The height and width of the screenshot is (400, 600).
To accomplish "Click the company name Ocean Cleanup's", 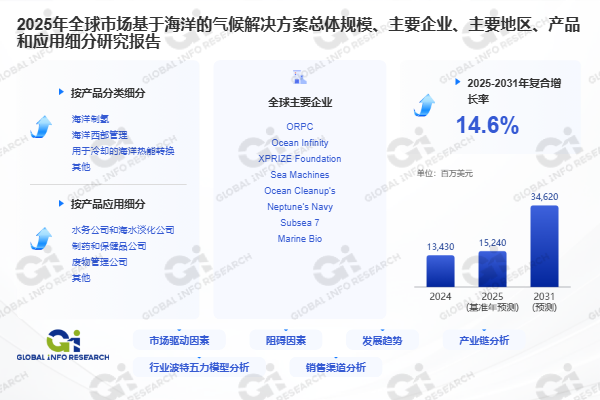I will [300, 191].
